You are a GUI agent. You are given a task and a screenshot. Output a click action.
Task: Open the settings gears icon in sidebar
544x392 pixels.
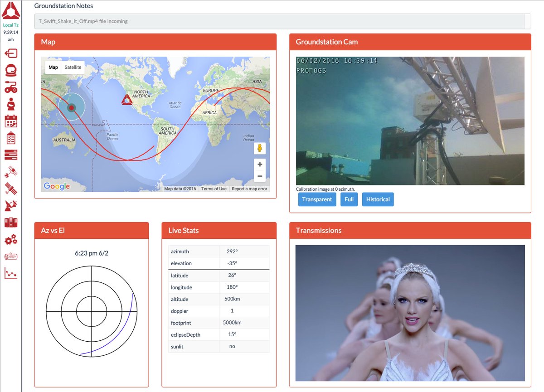coord(11,239)
